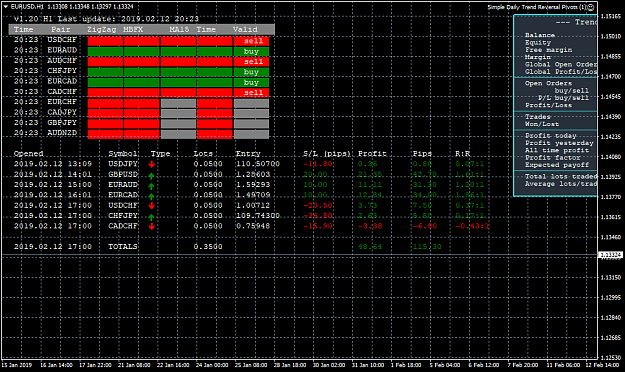Click the Balance label in trend panel
The width and height of the screenshot is (625, 372).
point(540,35)
